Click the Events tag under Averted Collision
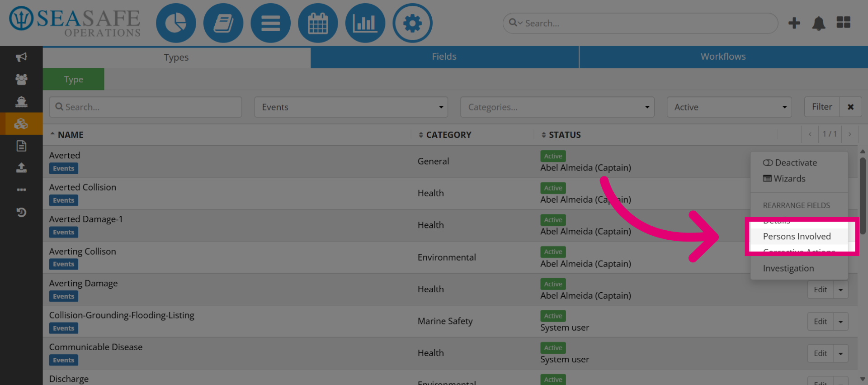 pos(64,200)
